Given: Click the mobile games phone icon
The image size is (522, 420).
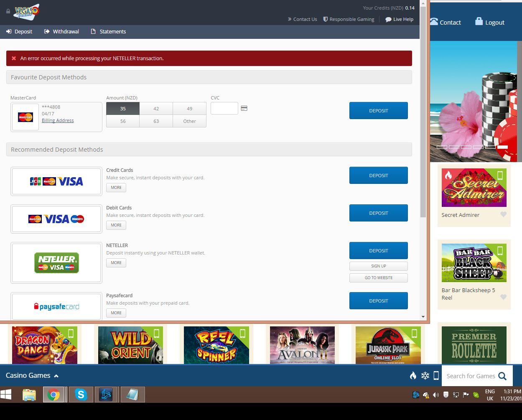Looking at the screenshot, I should point(436,375).
